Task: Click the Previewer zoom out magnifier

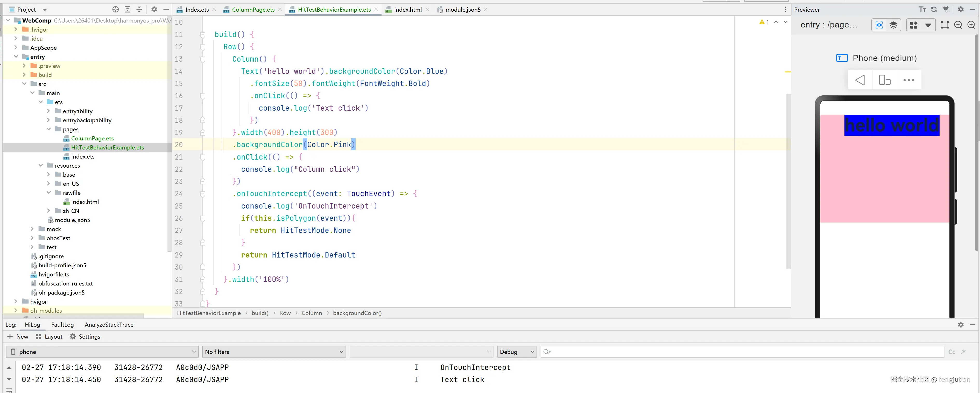Action: (x=958, y=25)
